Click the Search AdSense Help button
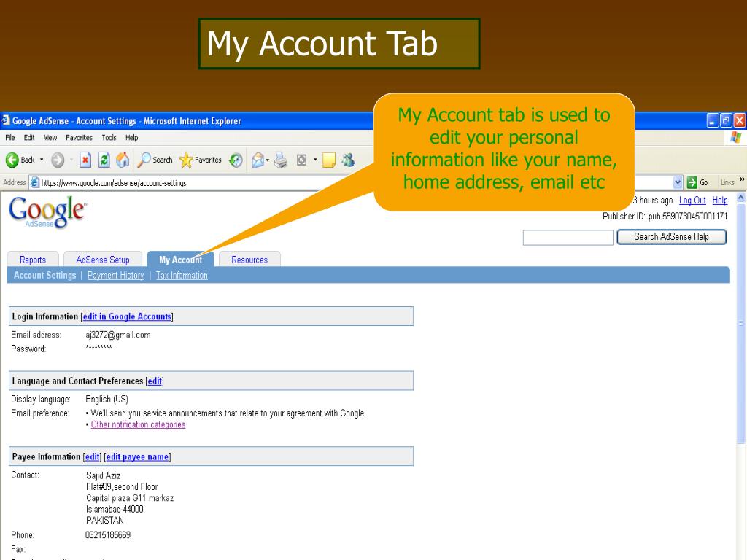The width and height of the screenshot is (747, 560). (672, 237)
